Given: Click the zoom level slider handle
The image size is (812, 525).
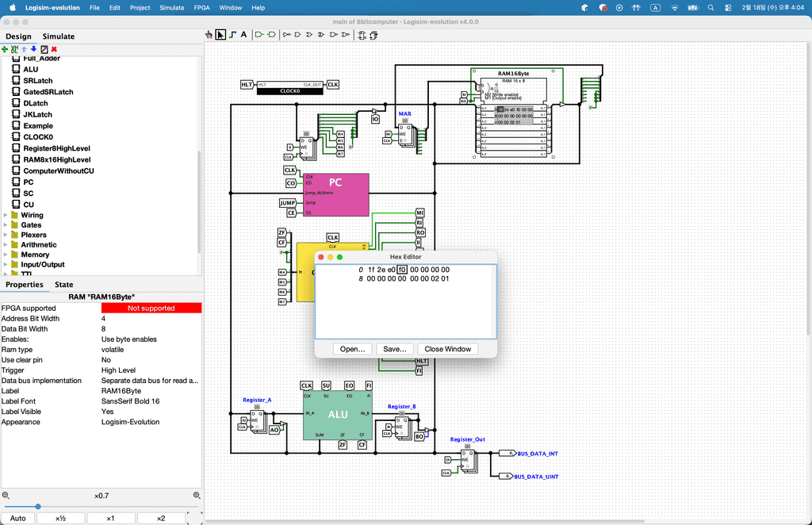Looking at the screenshot, I should point(37,507).
